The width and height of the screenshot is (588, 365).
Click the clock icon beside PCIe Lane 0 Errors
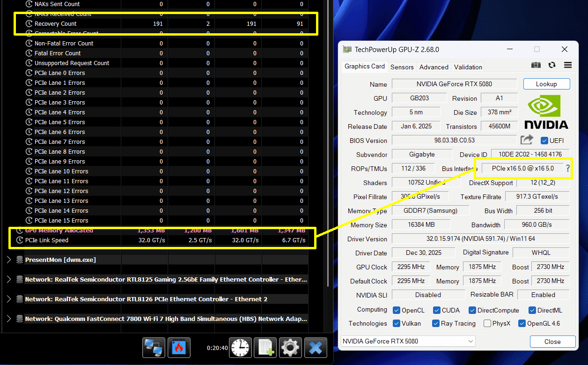tap(29, 73)
